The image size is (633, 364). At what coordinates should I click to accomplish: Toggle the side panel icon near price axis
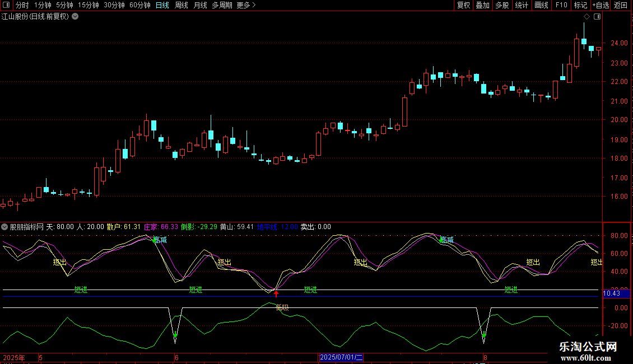(597, 17)
